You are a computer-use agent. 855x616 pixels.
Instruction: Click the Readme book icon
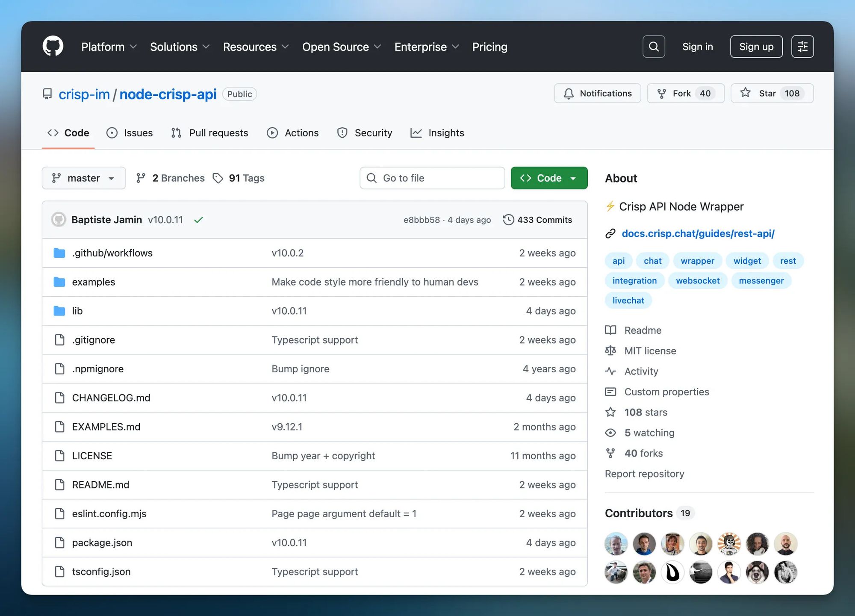pyautogui.click(x=610, y=330)
